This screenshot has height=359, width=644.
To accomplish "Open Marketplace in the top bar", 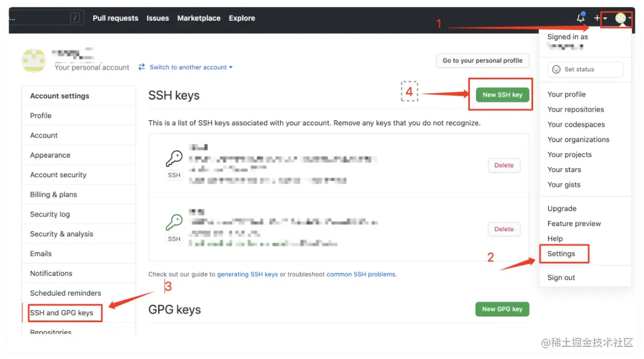I will click(199, 18).
